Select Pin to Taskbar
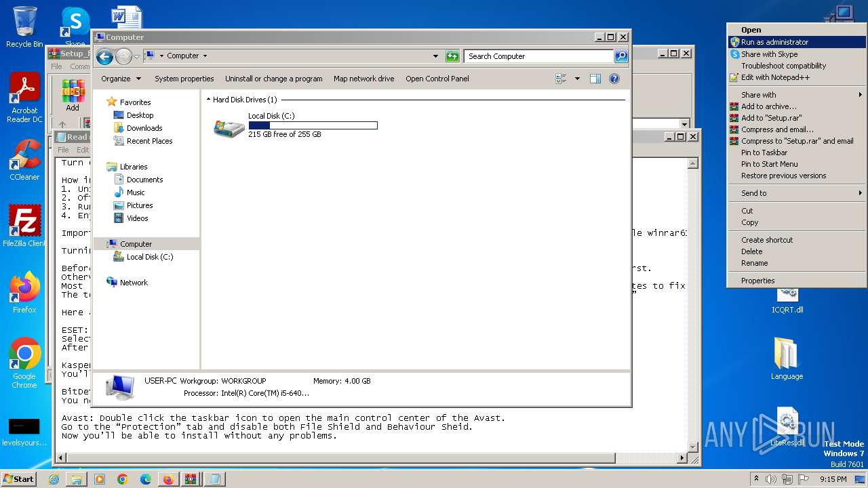This screenshot has width=868, height=488. 796,152
